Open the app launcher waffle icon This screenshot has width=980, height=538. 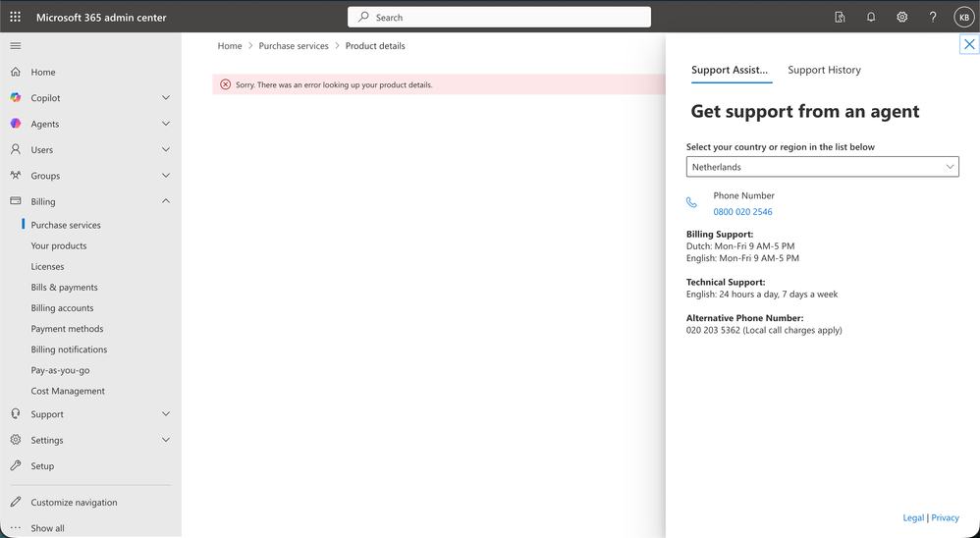coord(16,17)
